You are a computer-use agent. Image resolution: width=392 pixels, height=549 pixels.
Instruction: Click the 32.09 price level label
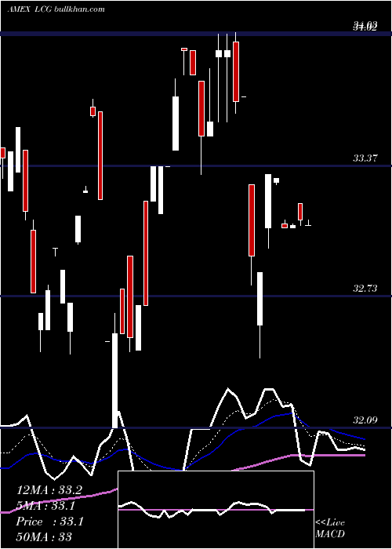(x=365, y=420)
